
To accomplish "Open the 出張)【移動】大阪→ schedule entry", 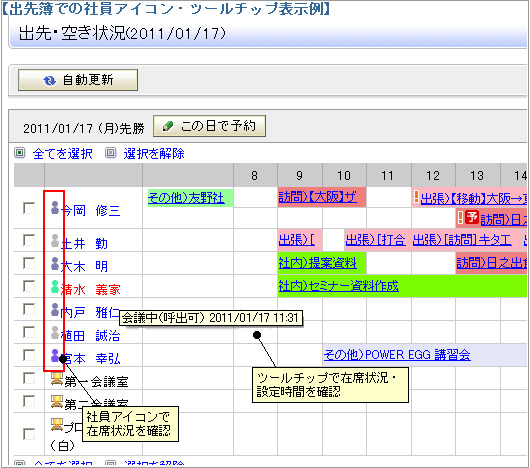I will 474,198.
